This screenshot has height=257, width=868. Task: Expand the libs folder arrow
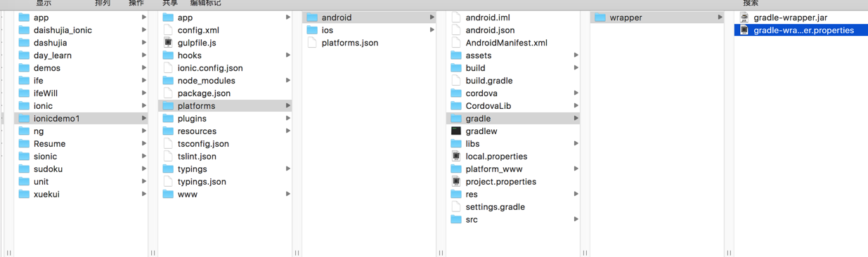[x=576, y=144]
